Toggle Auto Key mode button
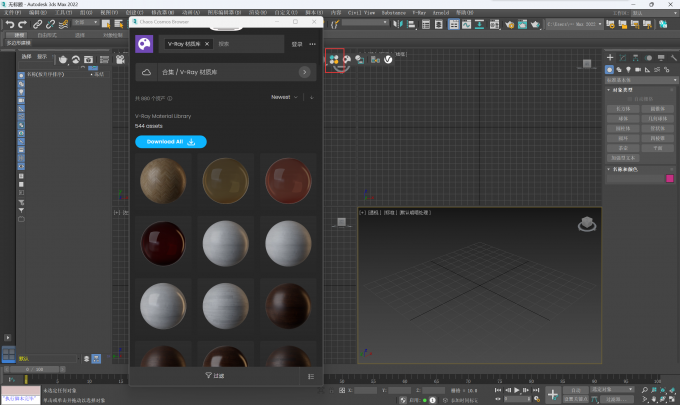 pos(575,390)
